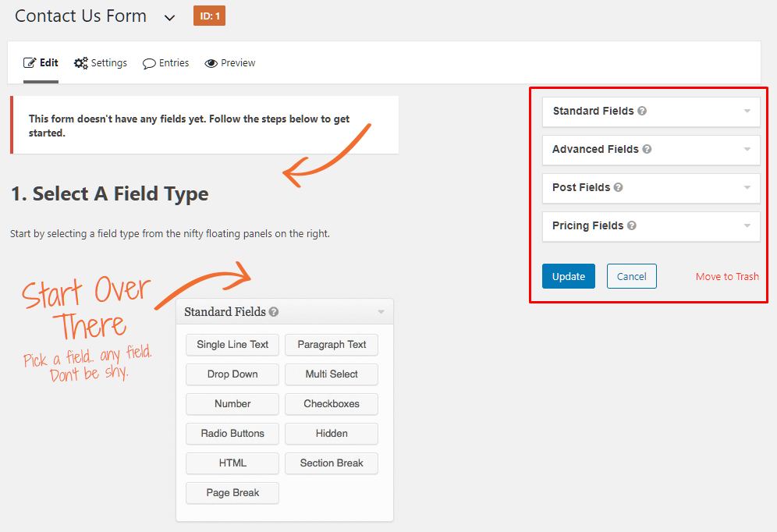Open the Entries tab
Screen dimensions: 777x532
pos(166,63)
